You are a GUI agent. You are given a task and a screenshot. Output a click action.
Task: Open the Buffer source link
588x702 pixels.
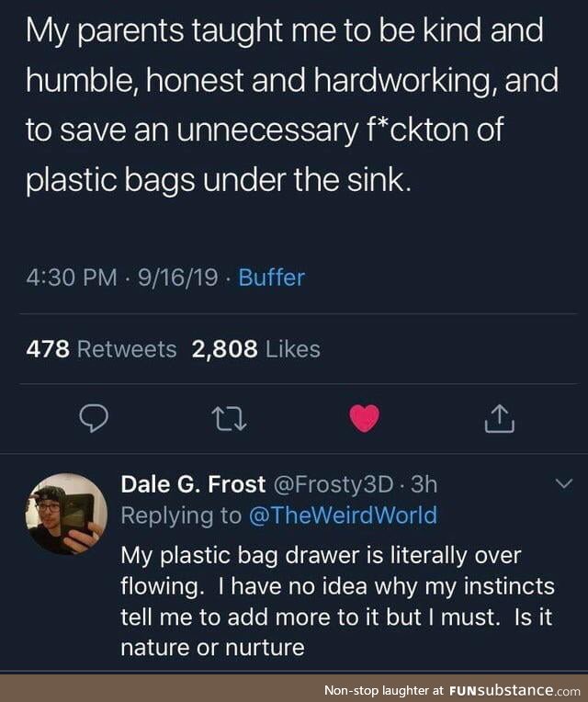point(271,277)
